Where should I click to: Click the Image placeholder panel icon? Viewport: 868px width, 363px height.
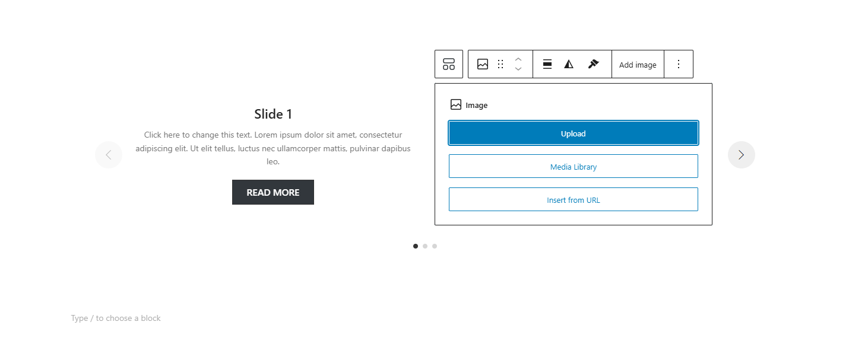456,104
